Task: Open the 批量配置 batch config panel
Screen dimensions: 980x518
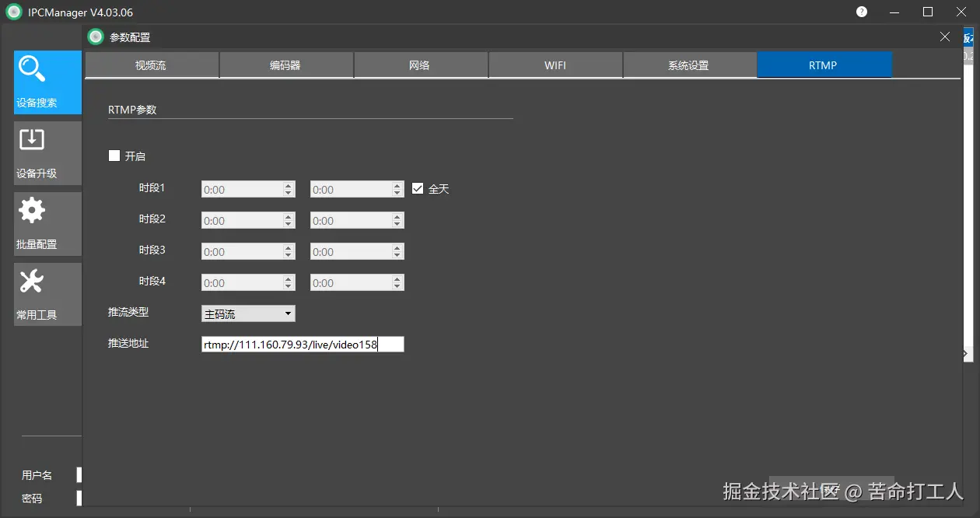Action: pos(47,224)
